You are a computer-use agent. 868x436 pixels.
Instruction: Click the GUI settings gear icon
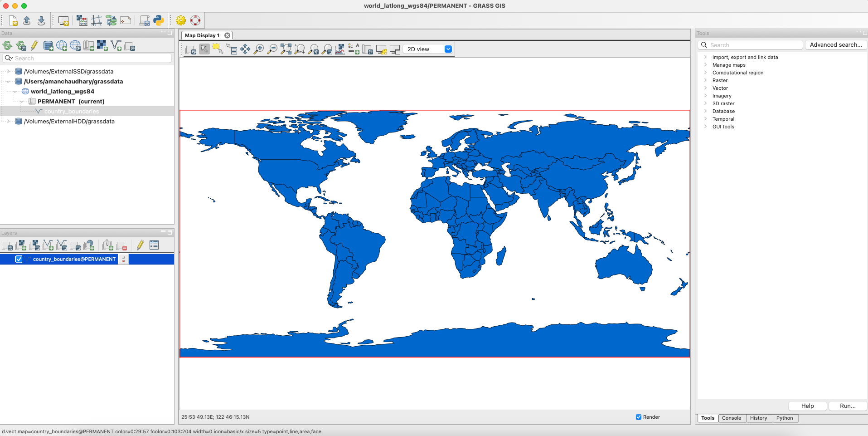(181, 20)
